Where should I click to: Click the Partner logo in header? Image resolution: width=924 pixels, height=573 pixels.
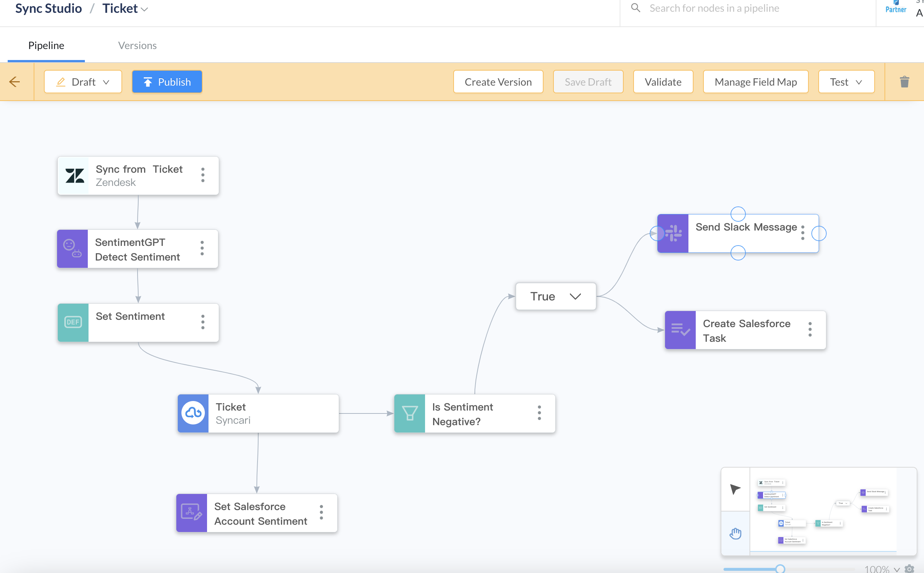point(895,7)
